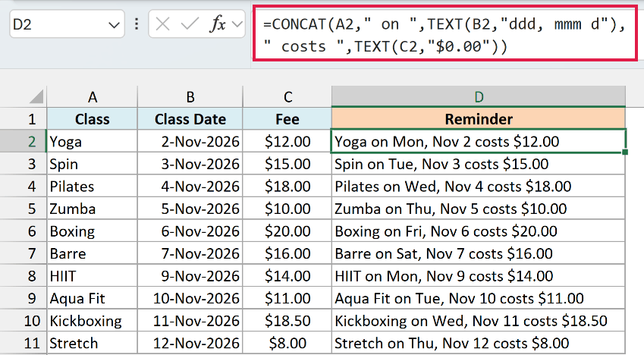Image resolution: width=644 pixels, height=355 pixels.
Task: Expand the dropdown beside the fx button
Action: point(237,24)
